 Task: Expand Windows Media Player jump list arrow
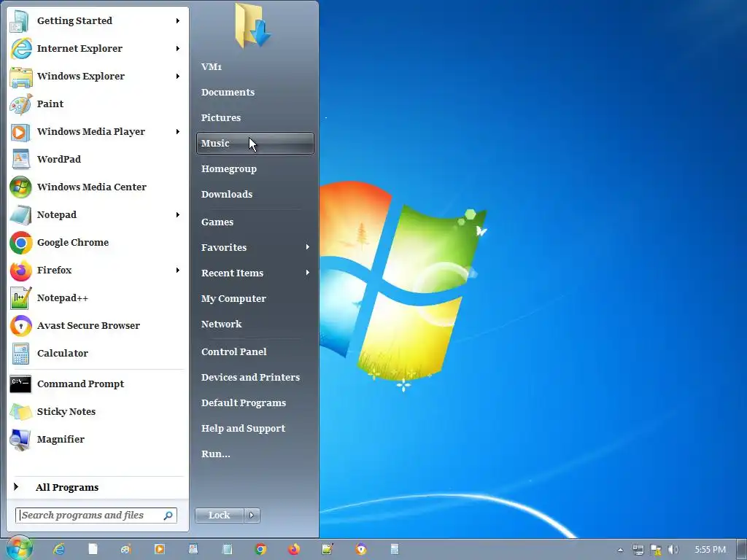(x=178, y=131)
